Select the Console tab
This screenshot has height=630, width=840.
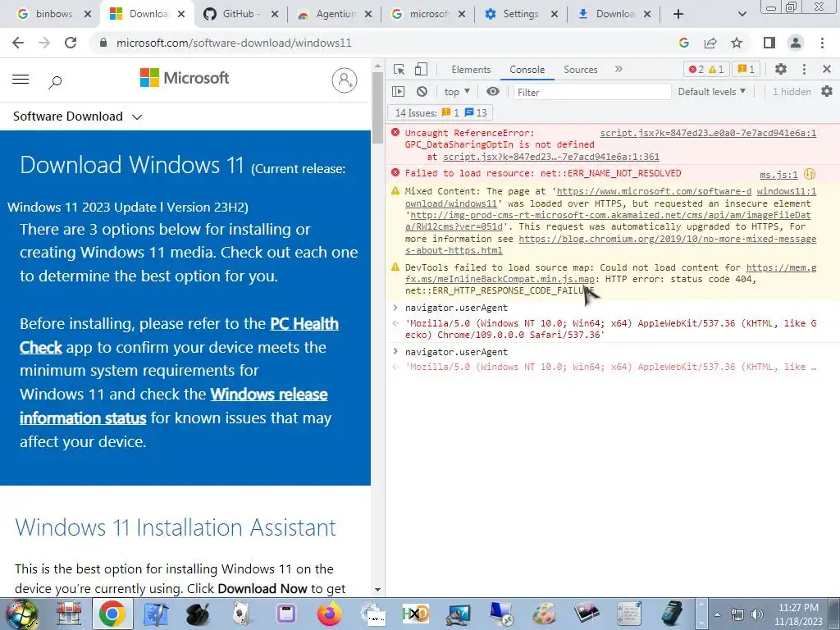[527, 70]
